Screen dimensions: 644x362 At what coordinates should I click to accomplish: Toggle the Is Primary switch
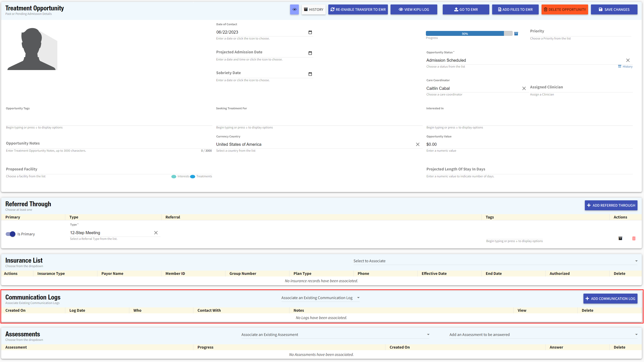[x=11, y=234]
